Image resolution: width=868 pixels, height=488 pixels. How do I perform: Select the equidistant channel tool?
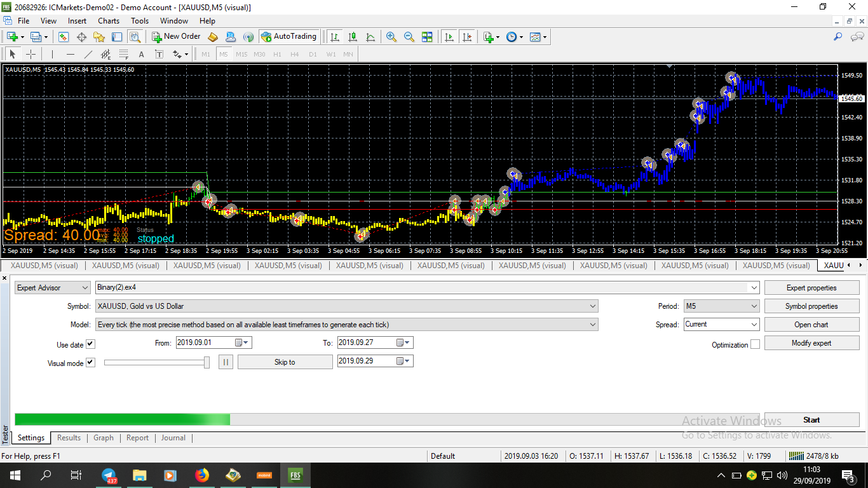(106, 54)
